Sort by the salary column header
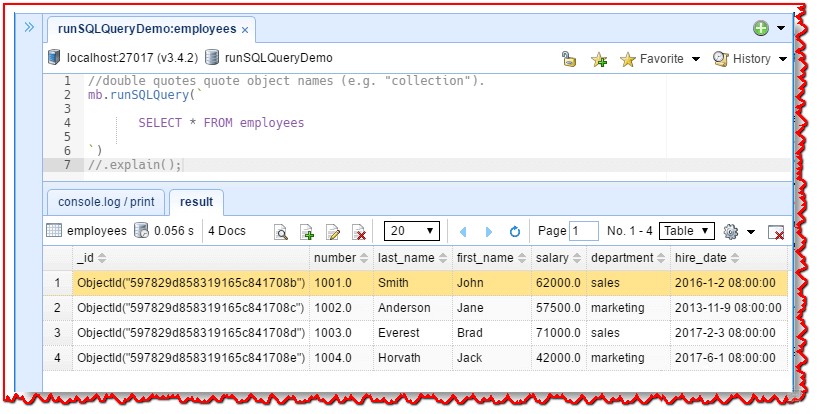Viewport: 817px width, 414px height. 552,258
